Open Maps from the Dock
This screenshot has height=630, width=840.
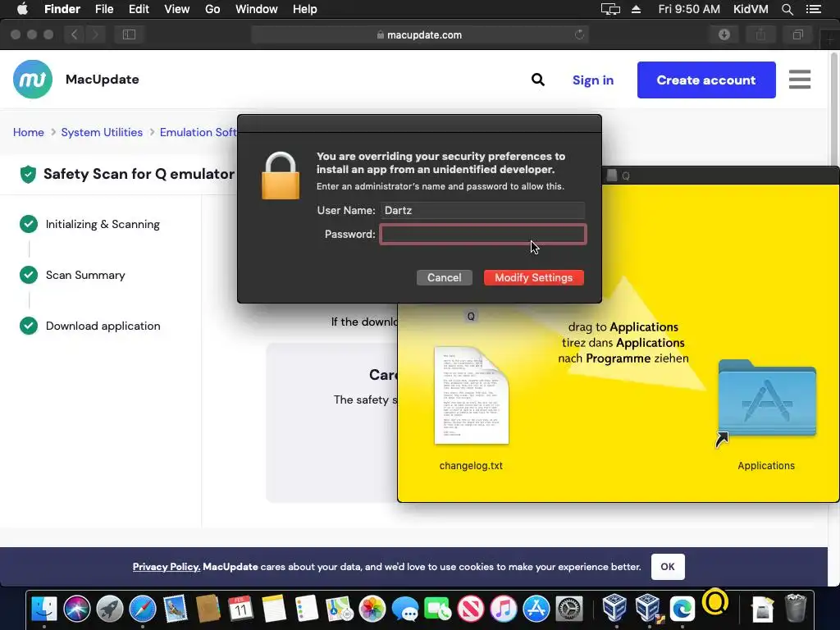point(339,609)
